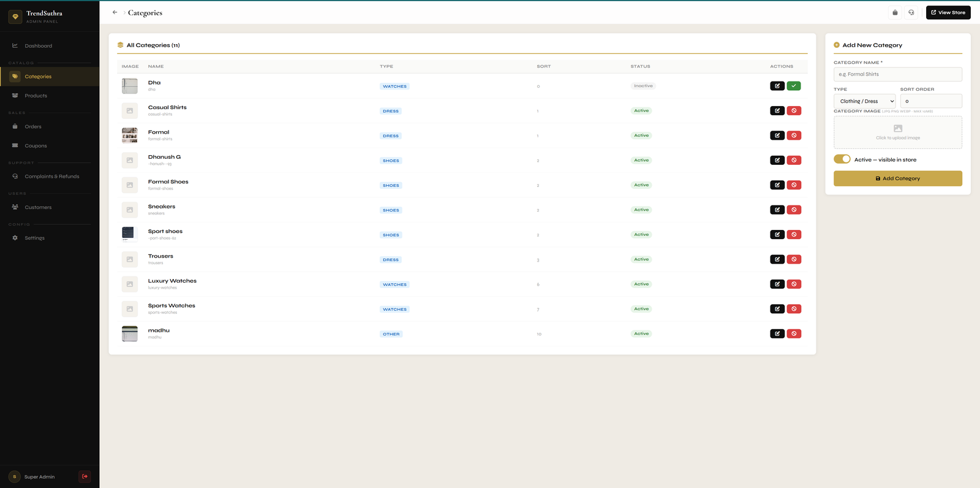Click the SHOES type tag for Sneakers

click(391, 210)
